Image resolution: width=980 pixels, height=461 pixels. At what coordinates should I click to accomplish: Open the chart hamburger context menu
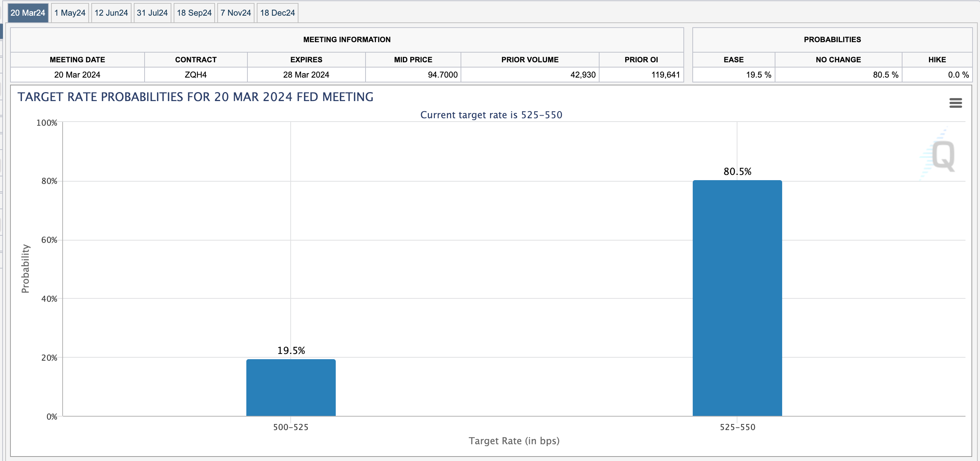coord(955,103)
